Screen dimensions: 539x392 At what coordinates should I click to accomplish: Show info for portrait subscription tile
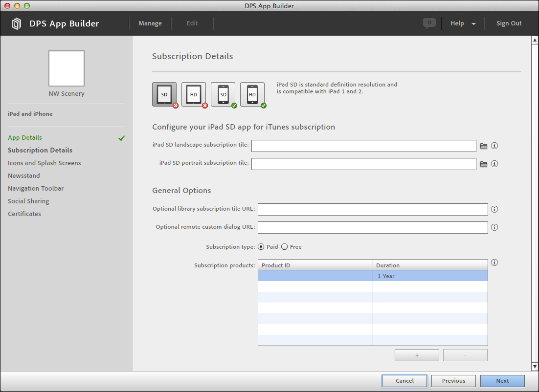[x=494, y=164]
